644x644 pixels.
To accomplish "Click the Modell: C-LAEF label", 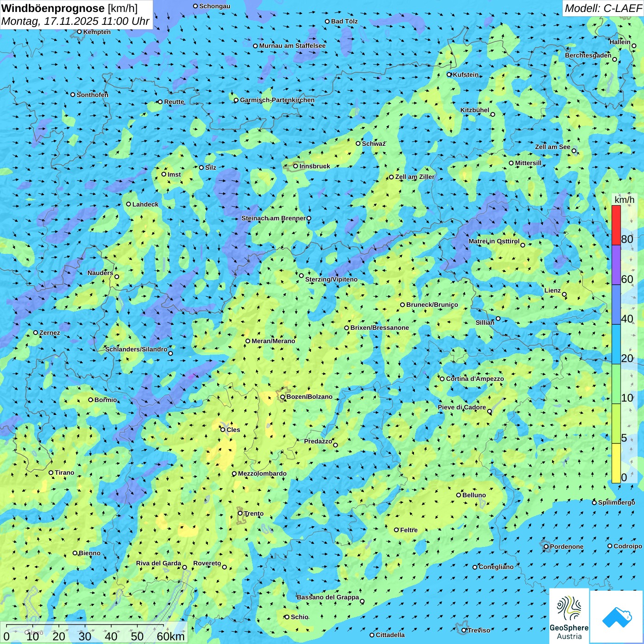I will (603, 8).
